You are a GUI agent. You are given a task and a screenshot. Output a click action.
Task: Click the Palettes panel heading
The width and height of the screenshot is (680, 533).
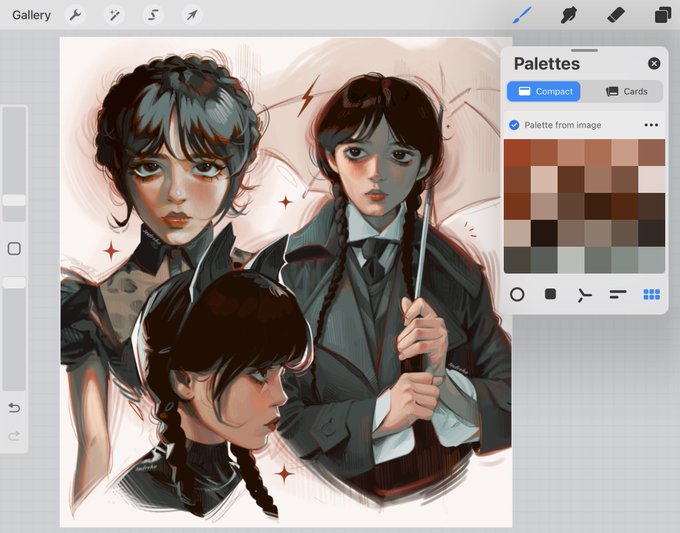pyautogui.click(x=546, y=64)
